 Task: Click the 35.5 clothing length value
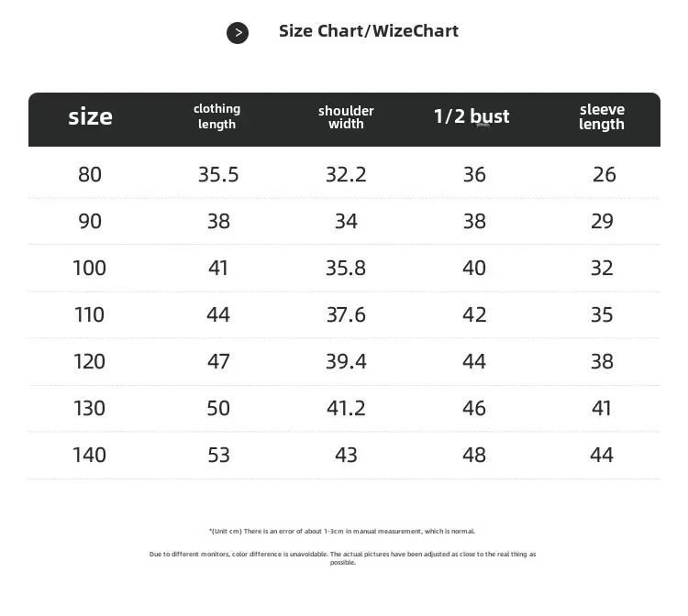click(218, 174)
